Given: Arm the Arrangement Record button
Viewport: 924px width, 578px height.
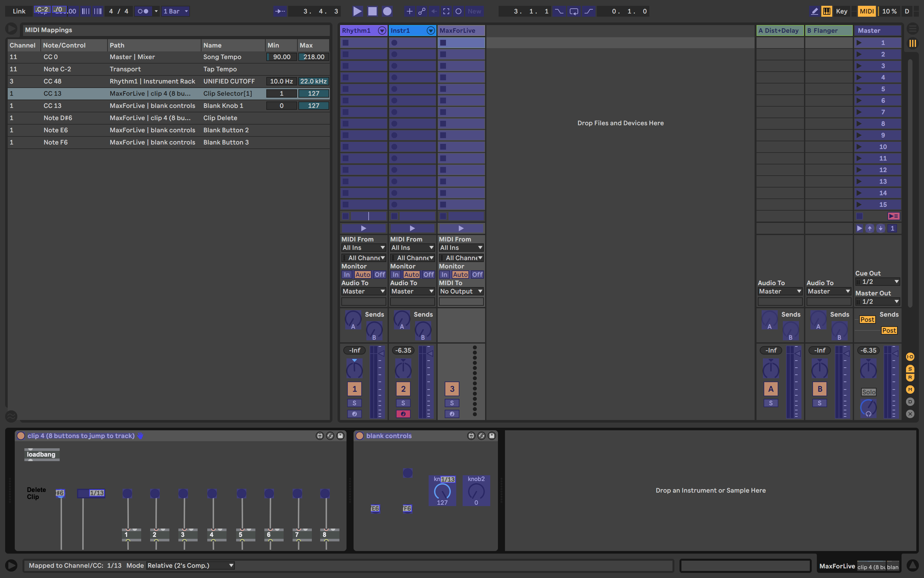Looking at the screenshot, I should click(x=387, y=11).
